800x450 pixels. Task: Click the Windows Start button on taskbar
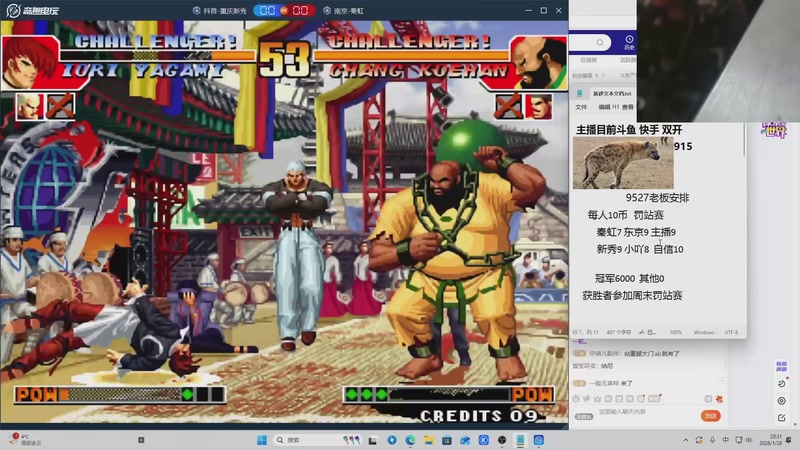pyautogui.click(x=262, y=440)
